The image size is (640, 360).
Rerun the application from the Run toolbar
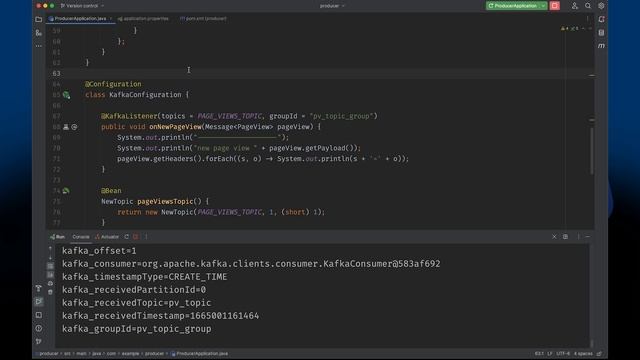click(127, 237)
